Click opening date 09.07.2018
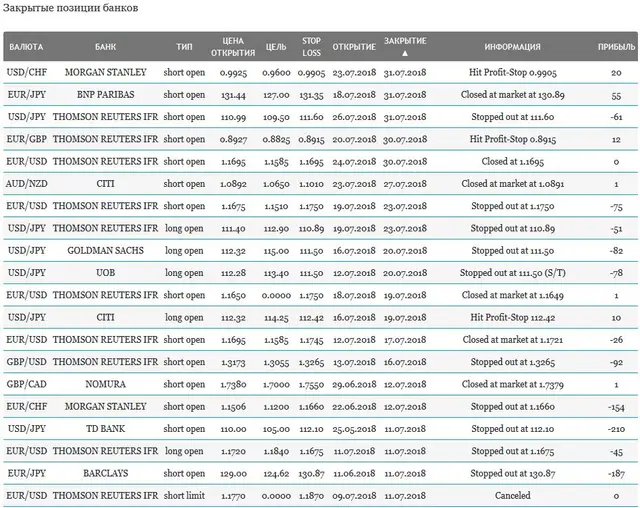Screen dimensions: 640x508 tap(354, 495)
